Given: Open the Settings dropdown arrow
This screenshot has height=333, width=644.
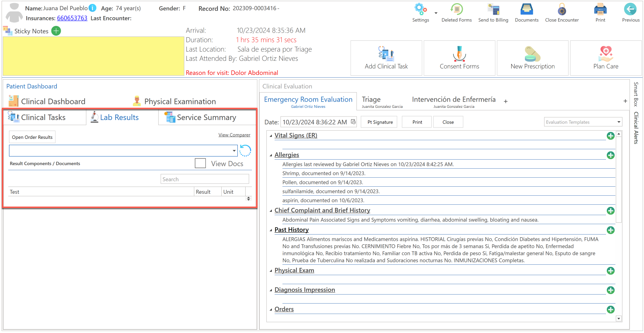Looking at the screenshot, I should (436, 13).
